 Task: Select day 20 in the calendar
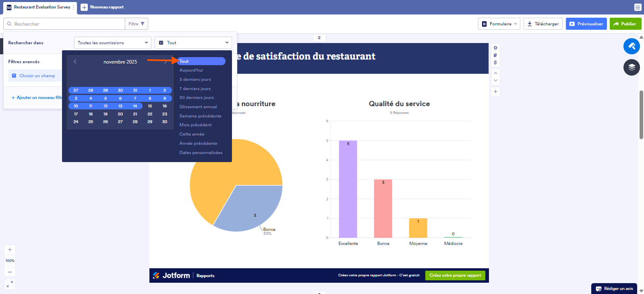(120, 114)
